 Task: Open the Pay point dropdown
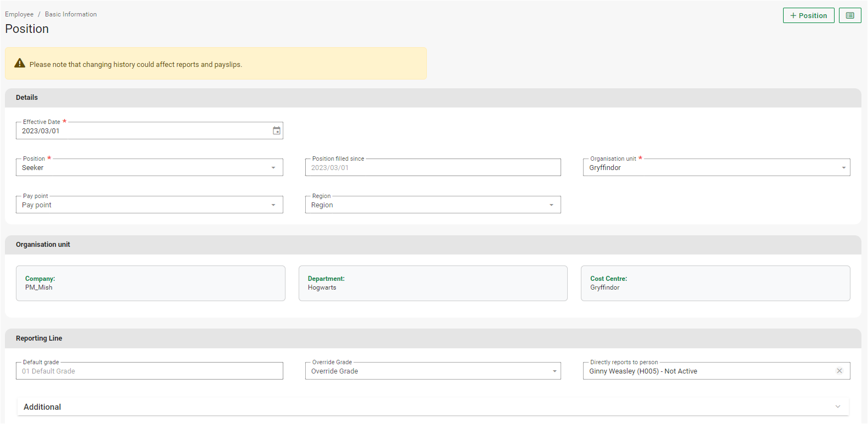click(x=149, y=205)
